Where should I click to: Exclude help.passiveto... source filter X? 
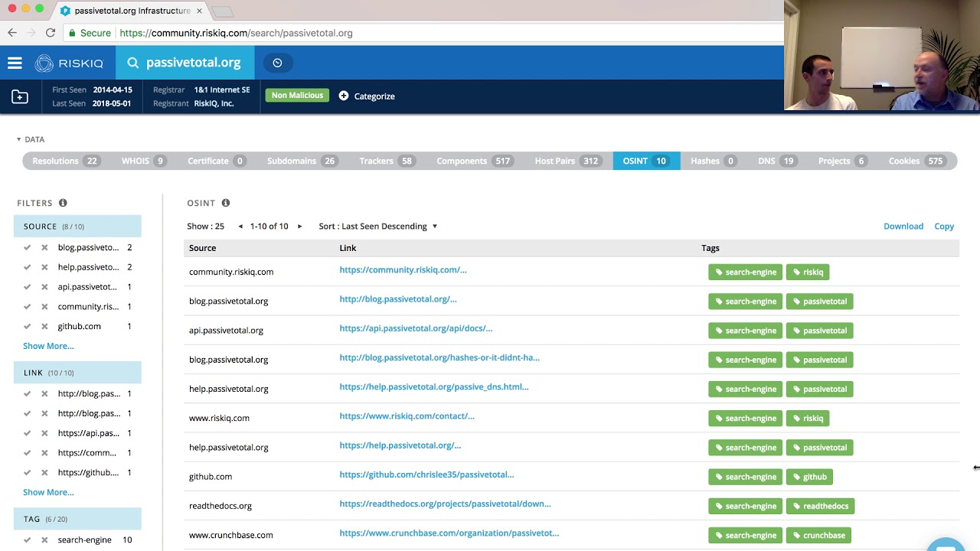44,267
